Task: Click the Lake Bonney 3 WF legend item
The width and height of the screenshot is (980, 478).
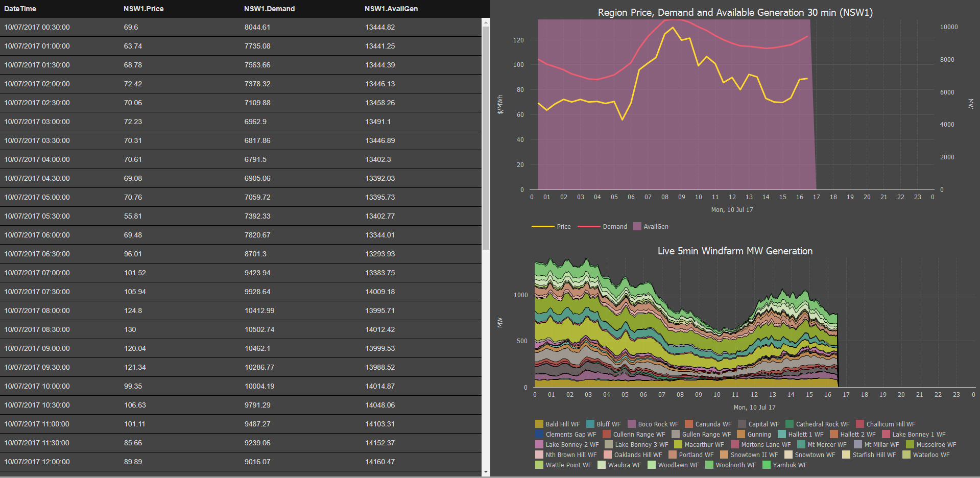Action: pyautogui.click(x=636, y=445)
